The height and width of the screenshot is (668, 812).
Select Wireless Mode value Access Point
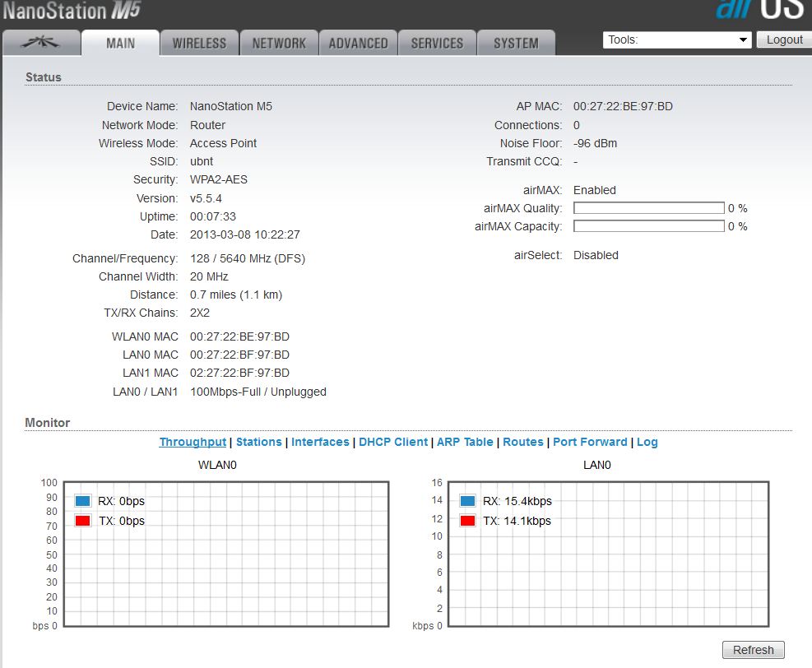(x=223, y=143)
